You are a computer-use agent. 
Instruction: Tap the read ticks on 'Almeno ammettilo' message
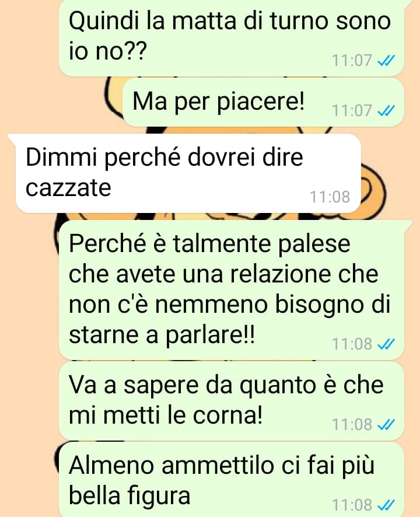pyautogui.click(x=386, y=505)
